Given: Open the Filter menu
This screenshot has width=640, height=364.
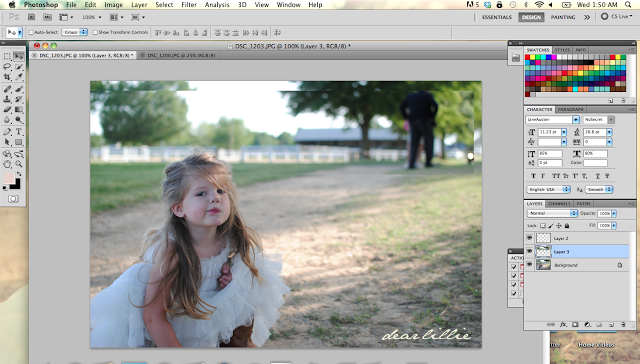Looking at the screenshot, I should click(189, 4).
